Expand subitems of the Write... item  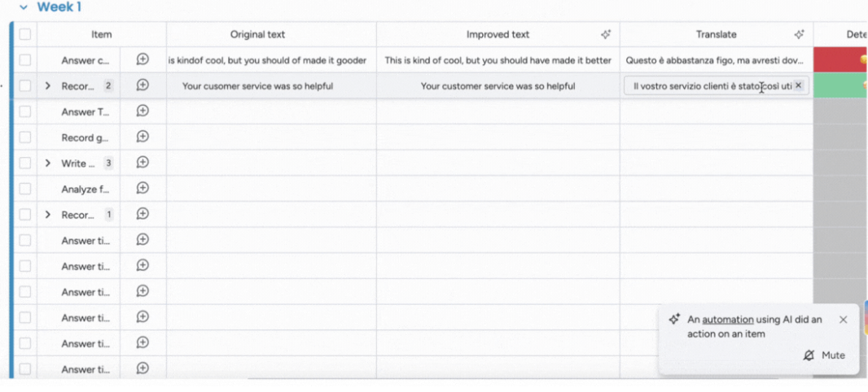47,163
